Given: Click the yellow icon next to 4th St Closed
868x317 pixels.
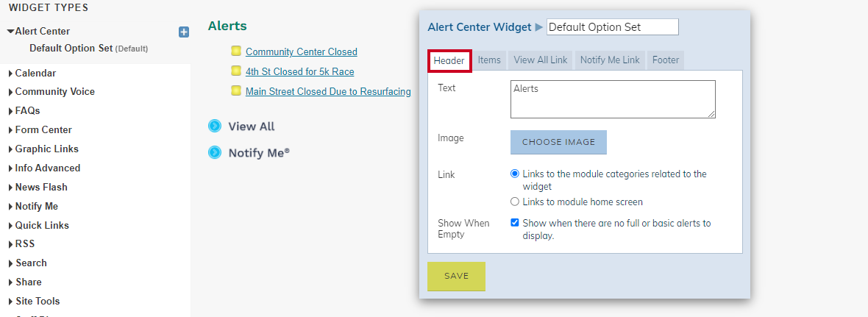Looking at the screenshot, I should point(236,71).
